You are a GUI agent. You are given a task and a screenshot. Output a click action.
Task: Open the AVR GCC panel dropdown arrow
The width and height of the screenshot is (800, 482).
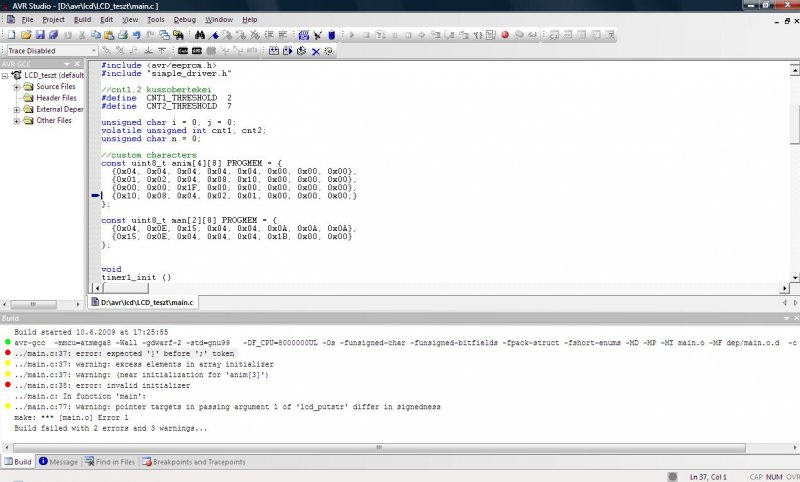click(67, 64)
